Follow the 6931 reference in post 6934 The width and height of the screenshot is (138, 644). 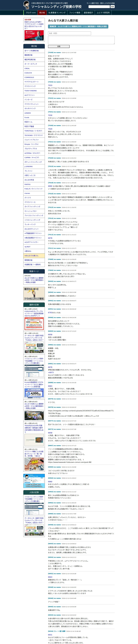[50, 635]
